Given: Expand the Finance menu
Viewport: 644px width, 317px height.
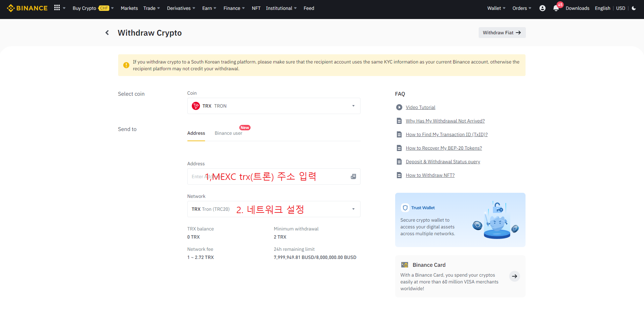Looking at the screenshot, I should pos(234,8).
